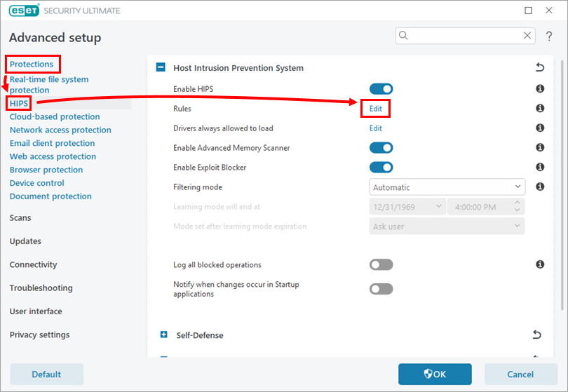Click the ESET logo in title bar
568x392 pixels.
[24, 11]
